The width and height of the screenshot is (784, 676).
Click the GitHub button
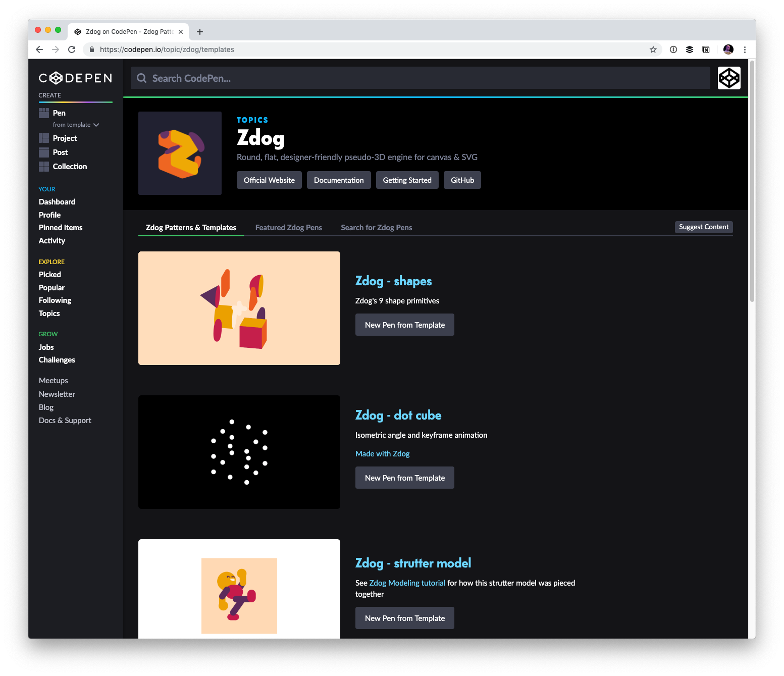coord(462,180)
